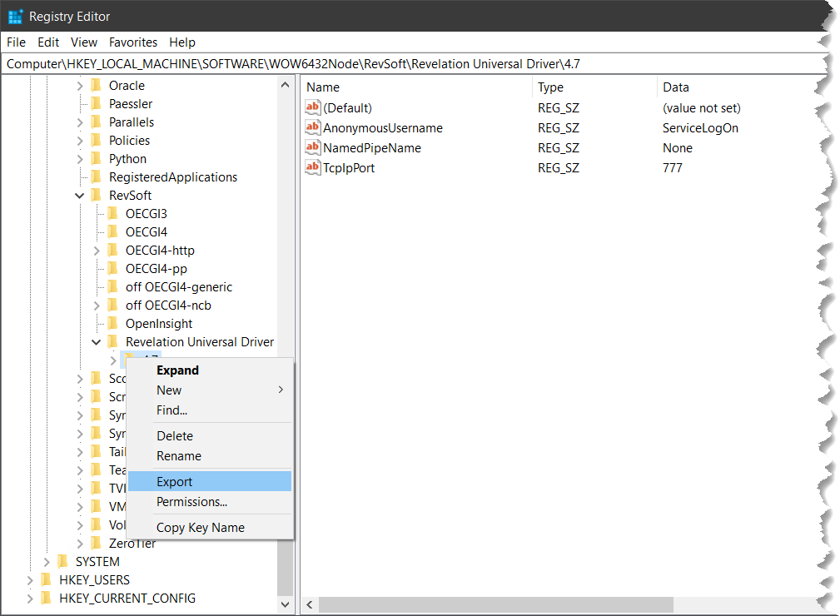
Task: Click the Registry Editor app icon in title bar
Action: [15, 17]
